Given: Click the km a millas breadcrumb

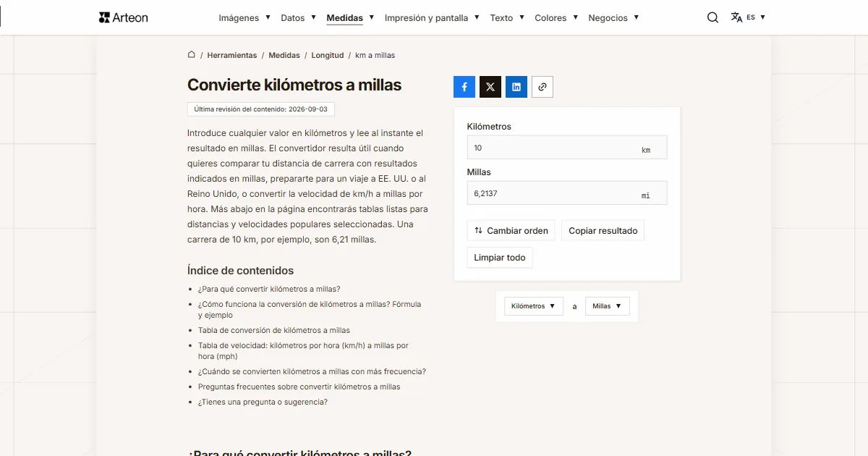Looking at the screenshot, I should pyautogui.click(x=375, y=55).
